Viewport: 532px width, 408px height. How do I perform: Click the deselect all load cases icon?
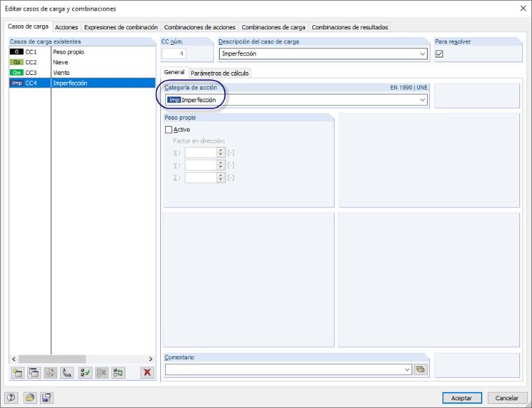tap(101, 373)
